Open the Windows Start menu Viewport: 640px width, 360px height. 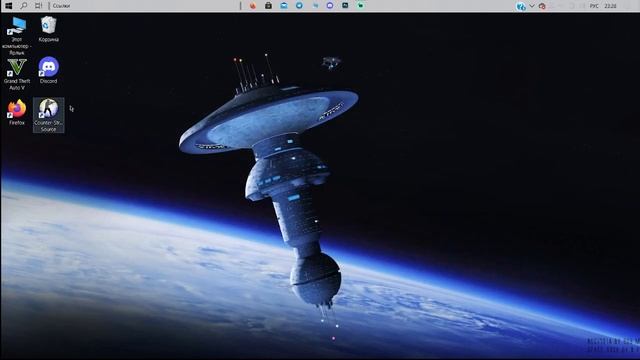(8, 6)
